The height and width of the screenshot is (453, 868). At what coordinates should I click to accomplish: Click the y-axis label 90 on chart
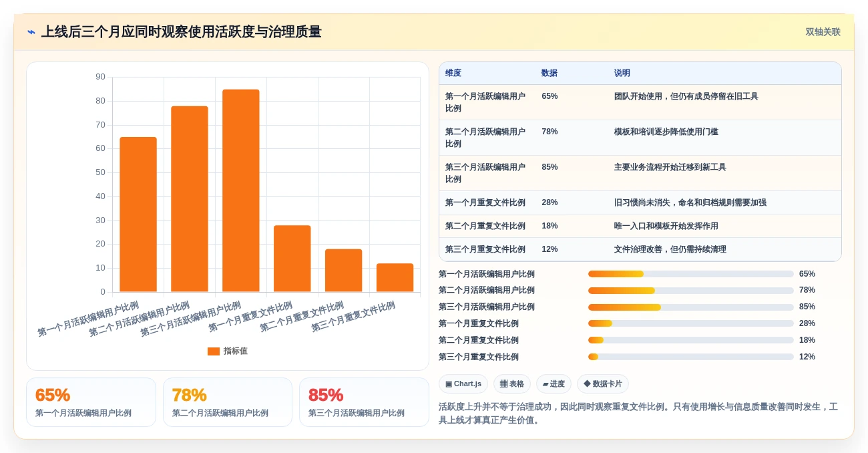[x=100, y=77]
